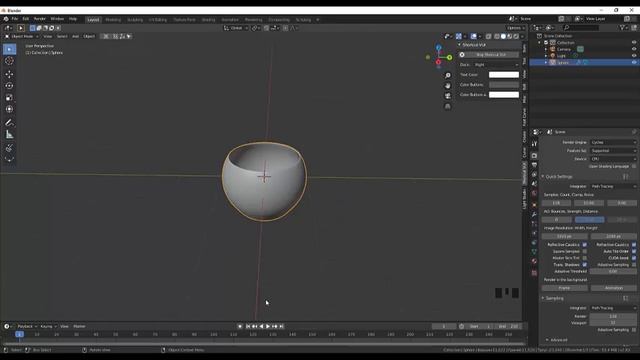Toggle Auto Tile Order checkbox
The width and height of the screenshot is (640, 360).
[x=634, y=251]
